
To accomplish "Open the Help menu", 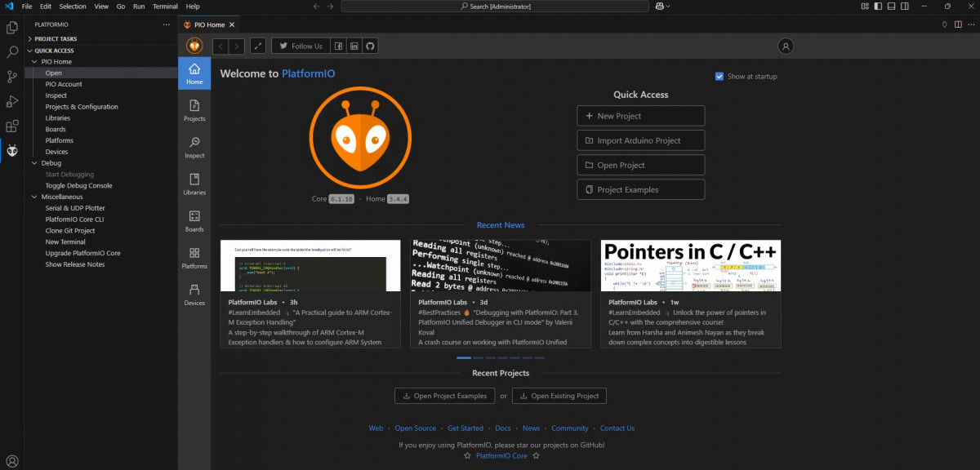I will 193,6.
